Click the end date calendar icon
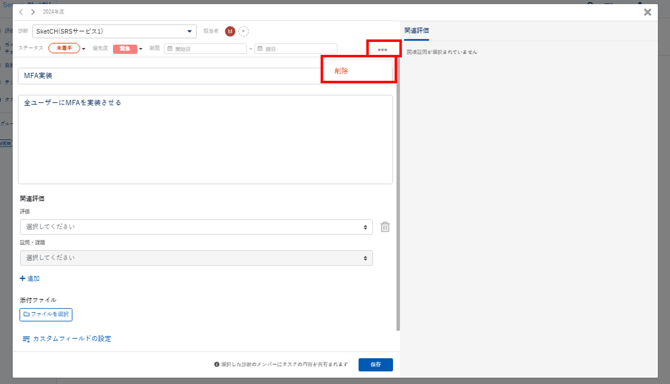The height and width of the screenshot is (384, 670). [260, 49]
